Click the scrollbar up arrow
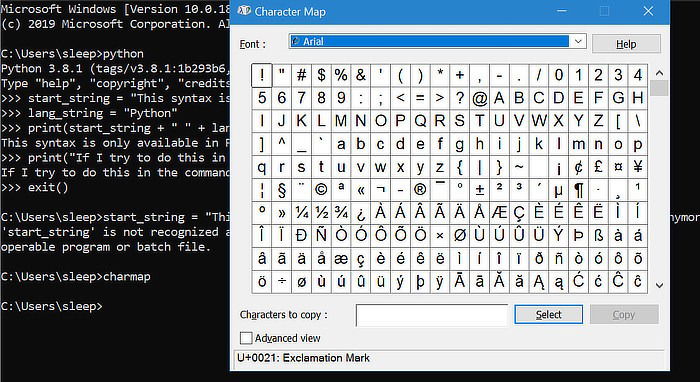This screenshot has height=382, width=700. tap(659, 73)
